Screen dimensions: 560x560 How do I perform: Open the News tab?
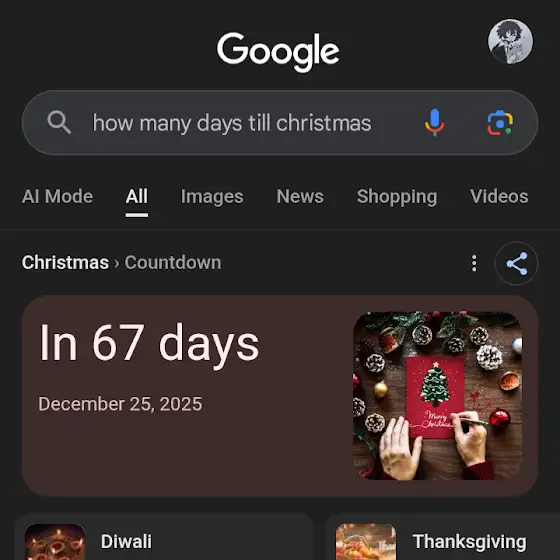pos(300,196)
